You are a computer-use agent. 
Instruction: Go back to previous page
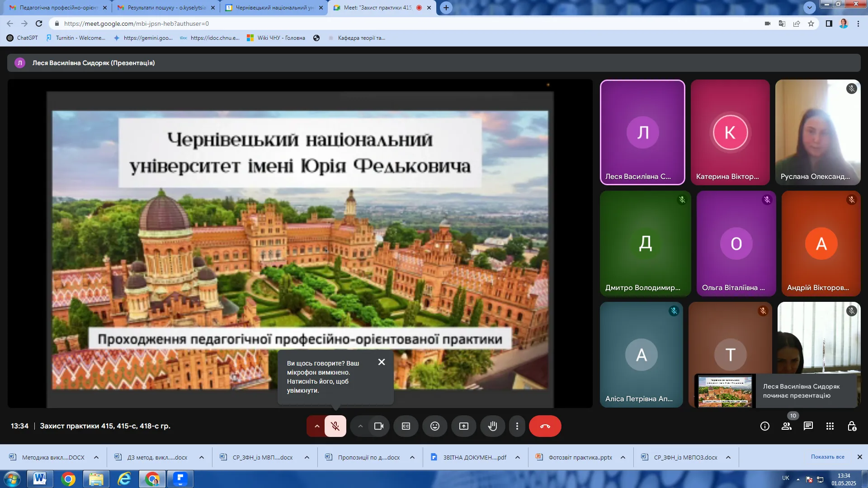tap(10, 23)
